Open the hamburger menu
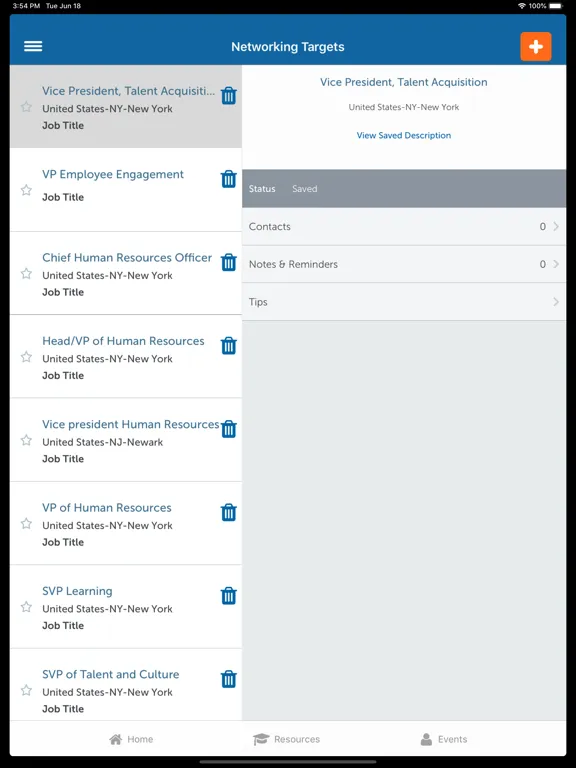 pos(33,47)
